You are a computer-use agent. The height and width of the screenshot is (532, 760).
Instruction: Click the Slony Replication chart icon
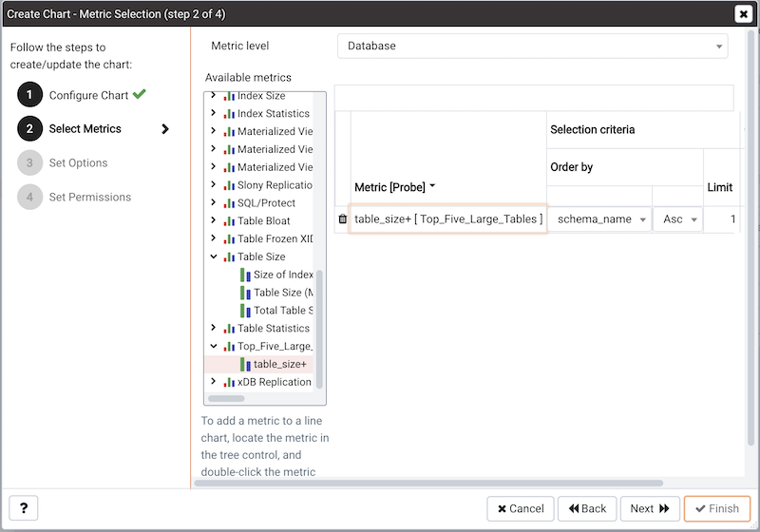pos(229,185)
